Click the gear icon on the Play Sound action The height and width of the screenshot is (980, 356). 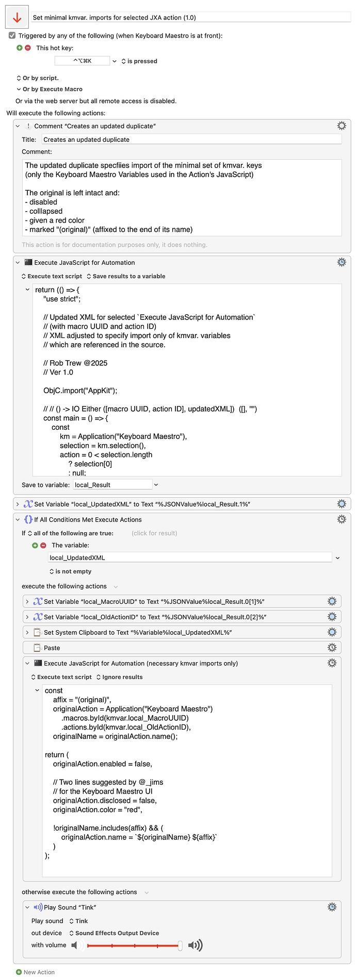click(x=332, y=907)
